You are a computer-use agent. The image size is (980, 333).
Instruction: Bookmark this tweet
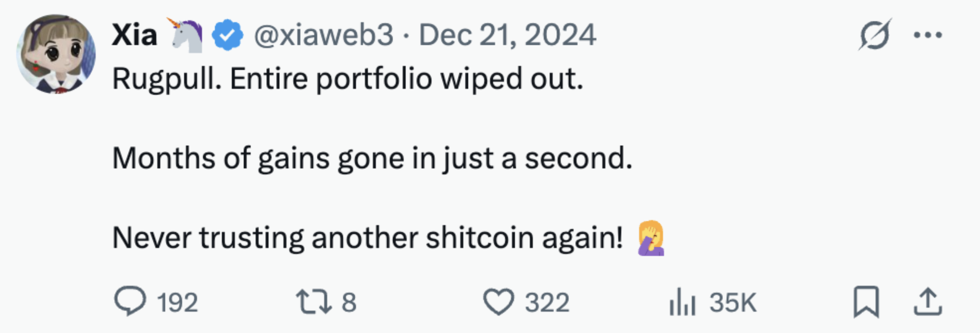coord(866,302)
